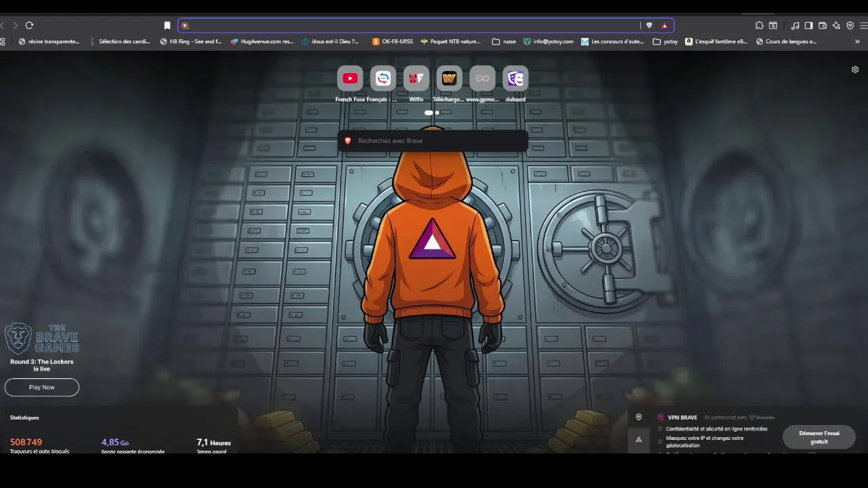Open the 'Les concours d'aute...' bookmark
The width and height of the screenshot is (868, 488).
click(x=612, y=41)
